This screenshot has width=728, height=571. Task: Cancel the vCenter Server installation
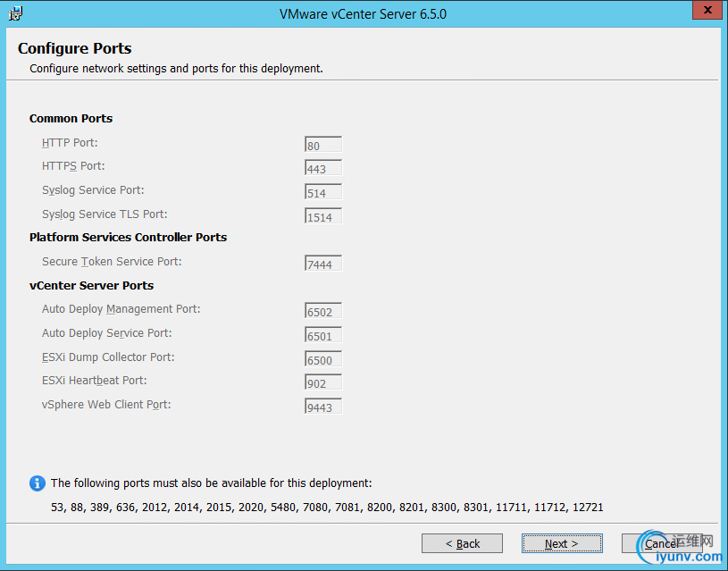(x=661, y=543)
